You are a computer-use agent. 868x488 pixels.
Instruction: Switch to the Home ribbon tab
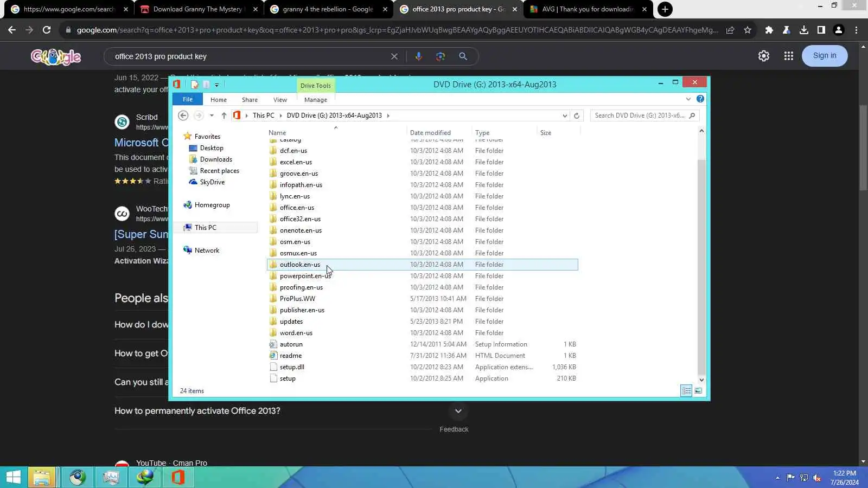click(219, 100)
